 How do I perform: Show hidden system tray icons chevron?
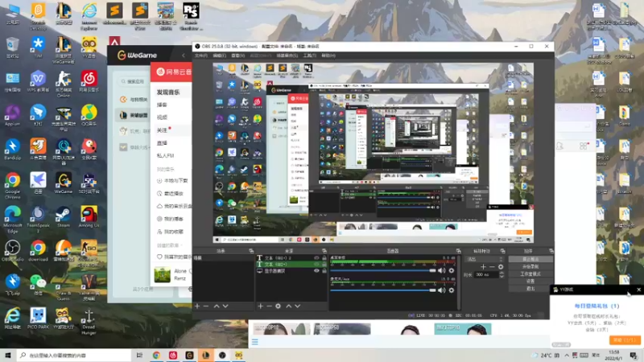pyautogui.click(x=567, y=356)
